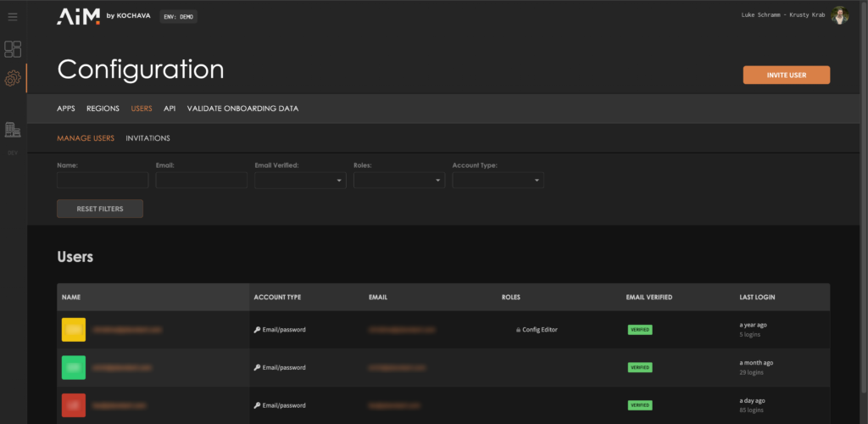
Task: Switch to the Apps tab
Action: [x=66, y=109]
